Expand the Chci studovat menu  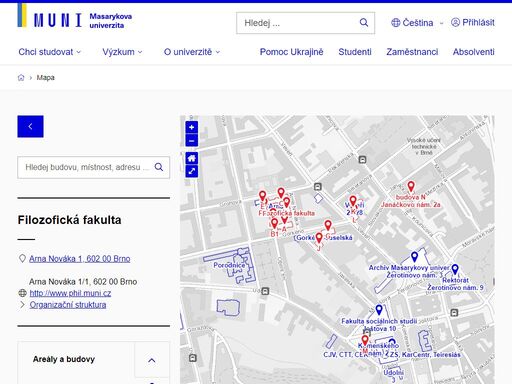50,52
